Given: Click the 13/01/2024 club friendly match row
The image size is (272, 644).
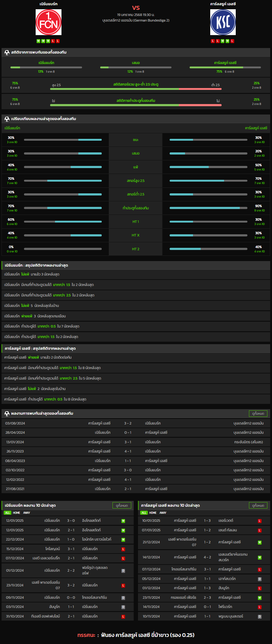Looking at the screenshot, I should point(136,442).
